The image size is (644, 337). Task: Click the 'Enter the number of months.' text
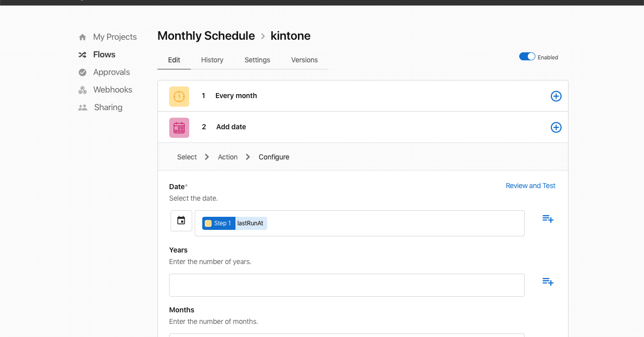coord(213,321)
